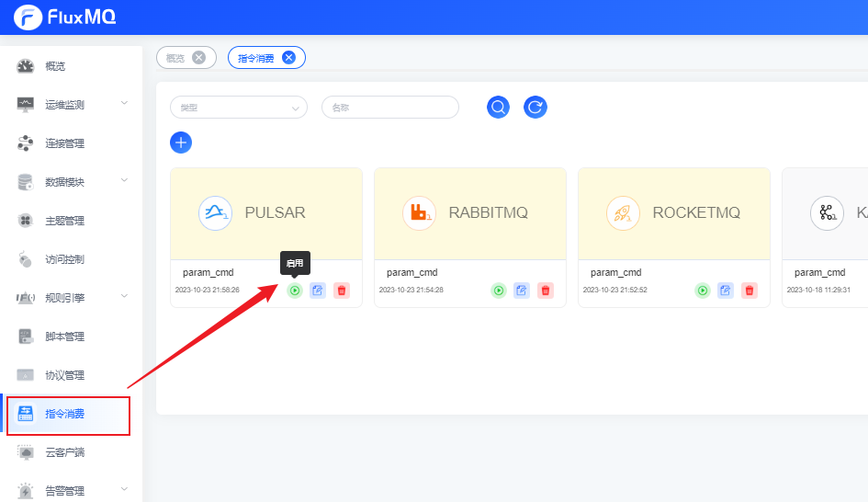868x502 pixels.
Task: Click timestamp 2023-10-23 21:54:28
Action: pos(411,290)
